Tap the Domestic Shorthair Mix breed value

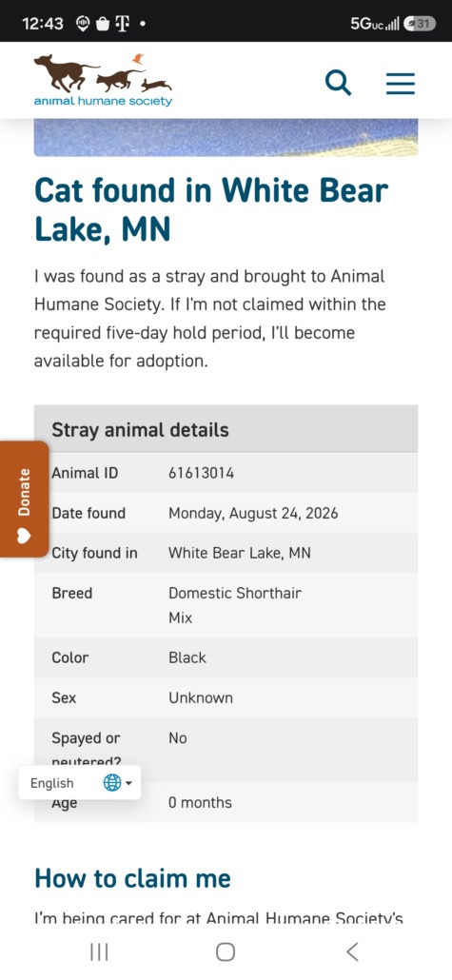tap(234, 605)
